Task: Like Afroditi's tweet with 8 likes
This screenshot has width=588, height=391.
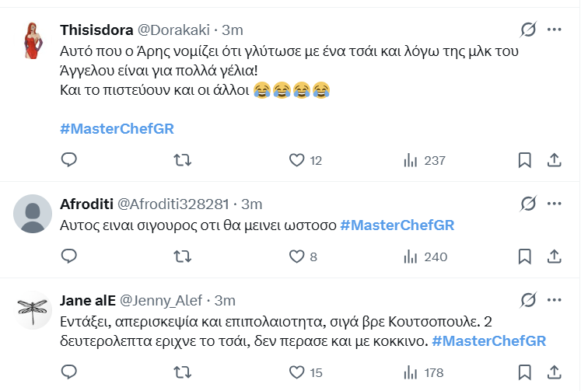Action: pyautogui.click(x=296, y=257)
